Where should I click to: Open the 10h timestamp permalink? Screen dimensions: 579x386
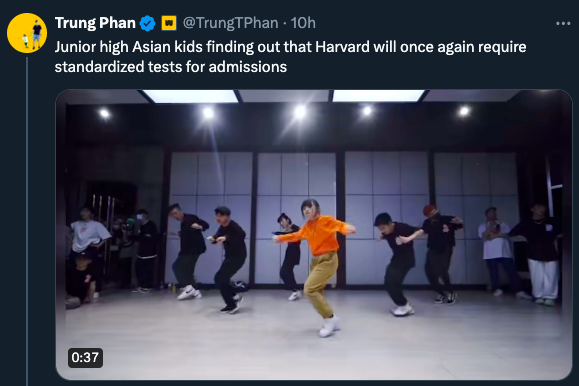coord(303,23)
